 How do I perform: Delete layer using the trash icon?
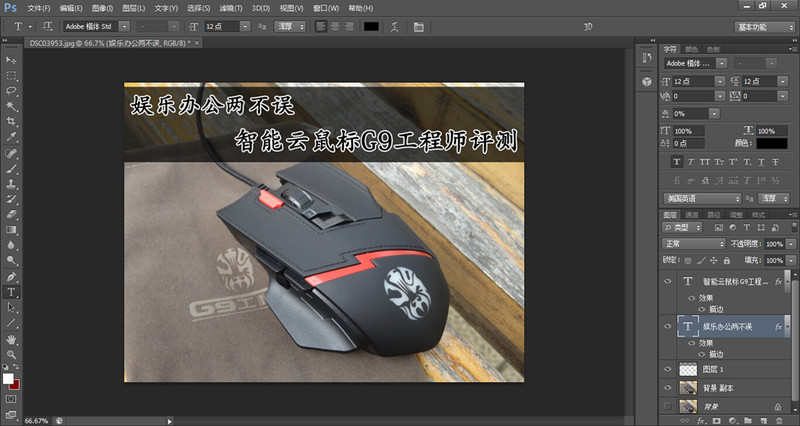779,420
